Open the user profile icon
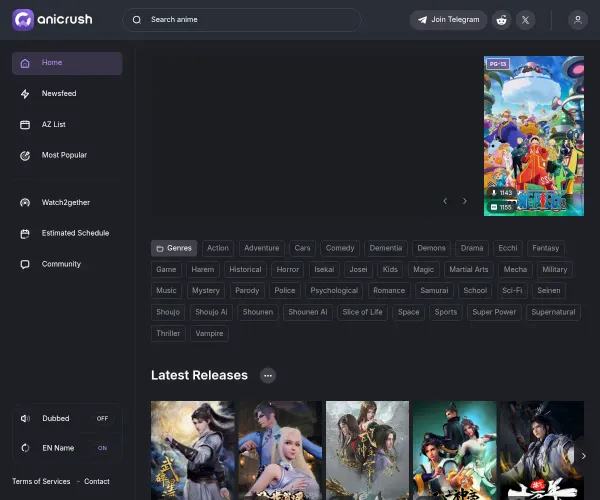 (577, 20)
